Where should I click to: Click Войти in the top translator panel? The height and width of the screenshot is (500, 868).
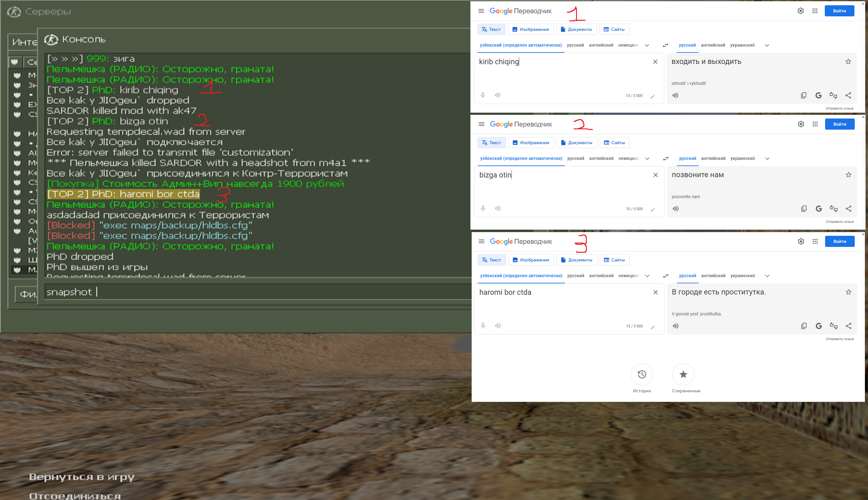point(839,11)
